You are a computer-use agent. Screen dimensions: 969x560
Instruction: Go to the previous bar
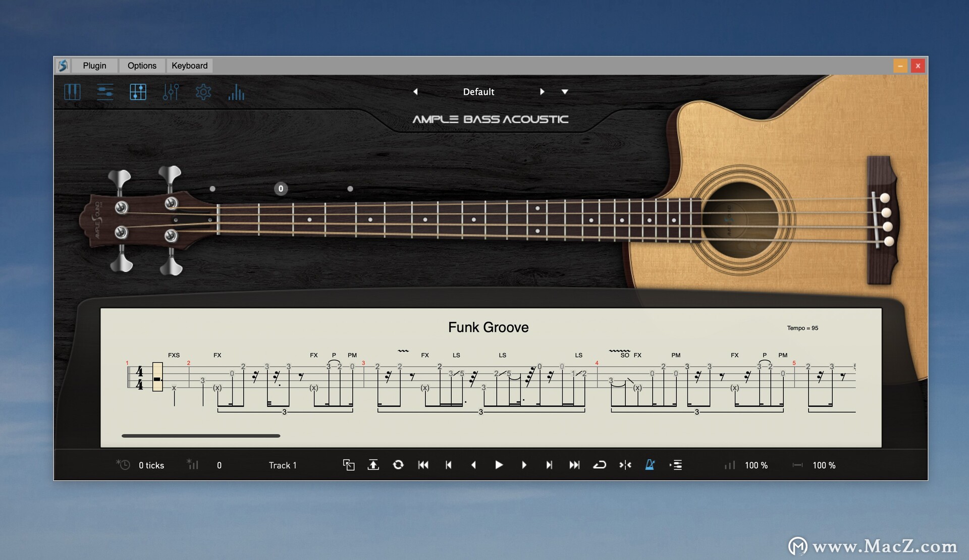click(449, 465)
